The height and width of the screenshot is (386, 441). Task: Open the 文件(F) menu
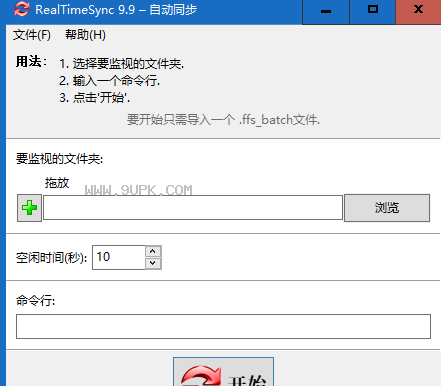(32, 35)
